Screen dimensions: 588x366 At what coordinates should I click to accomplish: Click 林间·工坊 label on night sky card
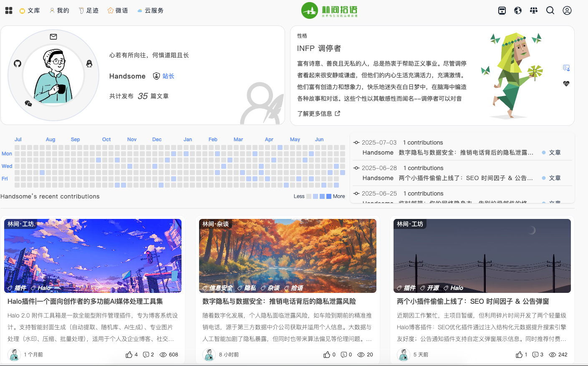click(x=410, y=224)
